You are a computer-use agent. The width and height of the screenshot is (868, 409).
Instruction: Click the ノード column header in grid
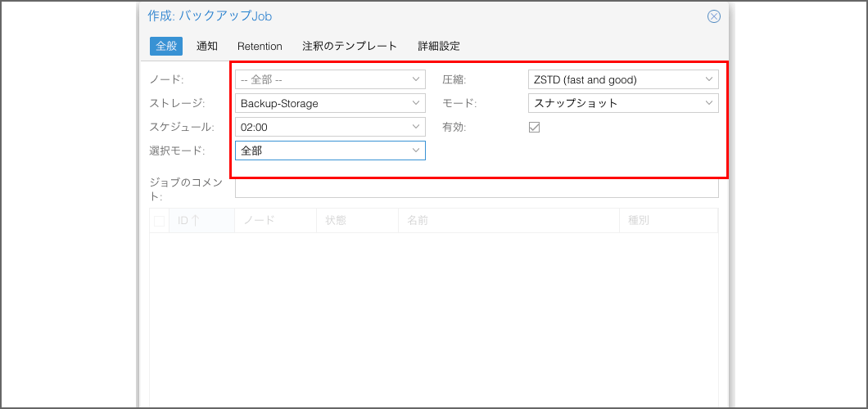point(274,221)
